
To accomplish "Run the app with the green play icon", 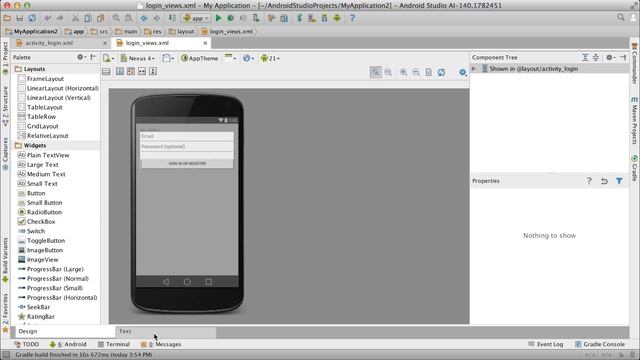I will (x=218, y=18).
